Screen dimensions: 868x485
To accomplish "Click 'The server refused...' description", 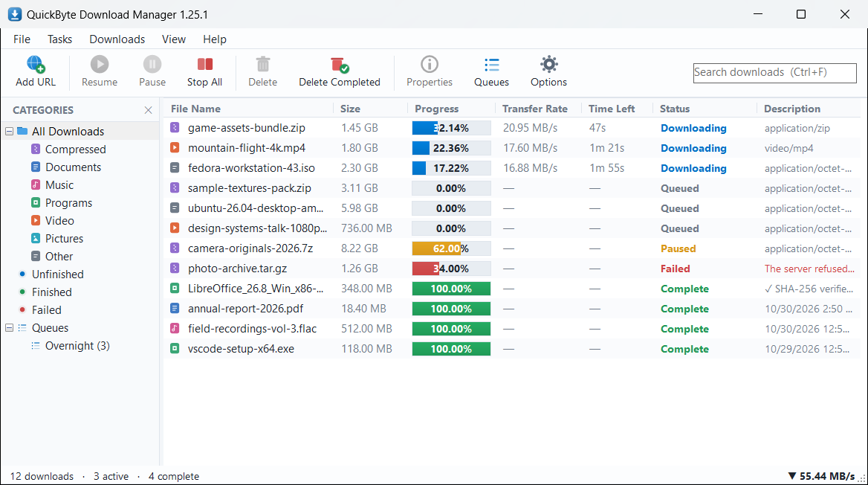I will click(x=809, y=269).
